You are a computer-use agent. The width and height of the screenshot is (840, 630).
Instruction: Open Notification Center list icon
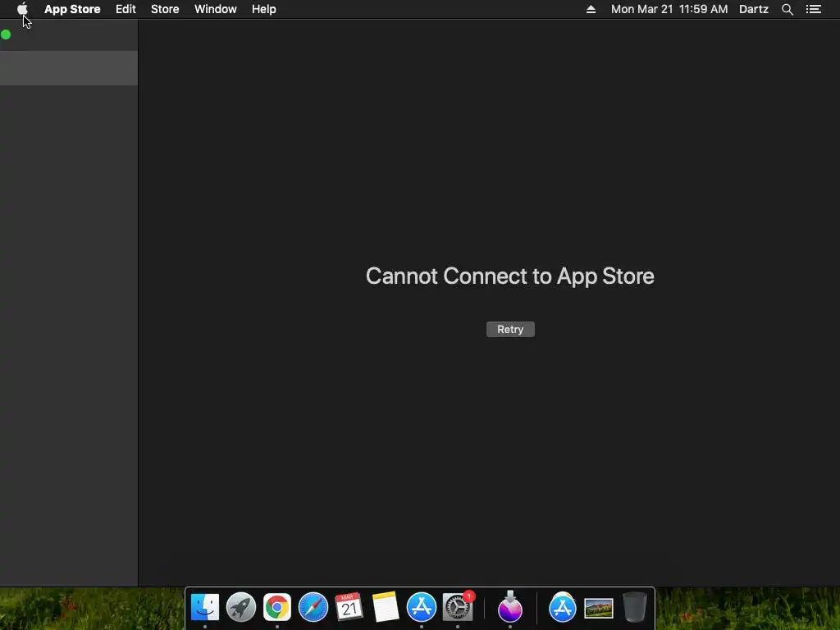coord(814,9)
